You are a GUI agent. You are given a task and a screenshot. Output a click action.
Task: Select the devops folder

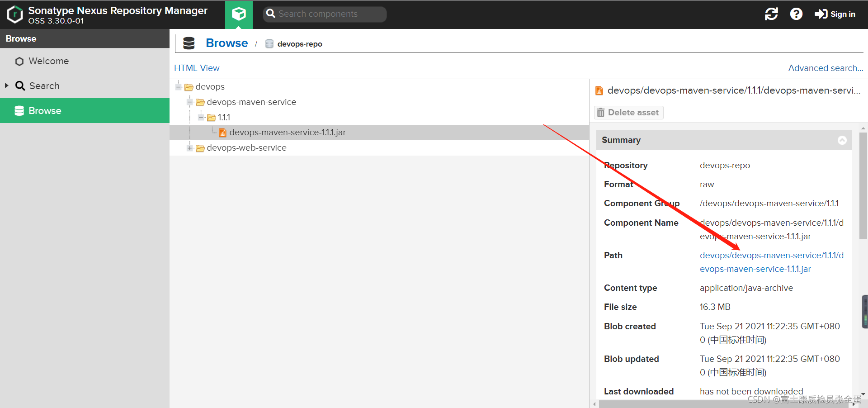click(210, 87)
